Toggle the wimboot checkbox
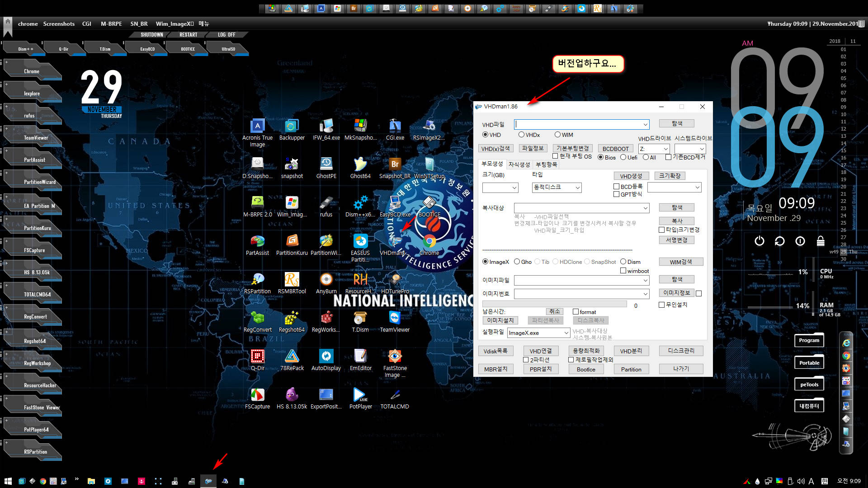The image size is (868, 488). (x=623, y=271)
